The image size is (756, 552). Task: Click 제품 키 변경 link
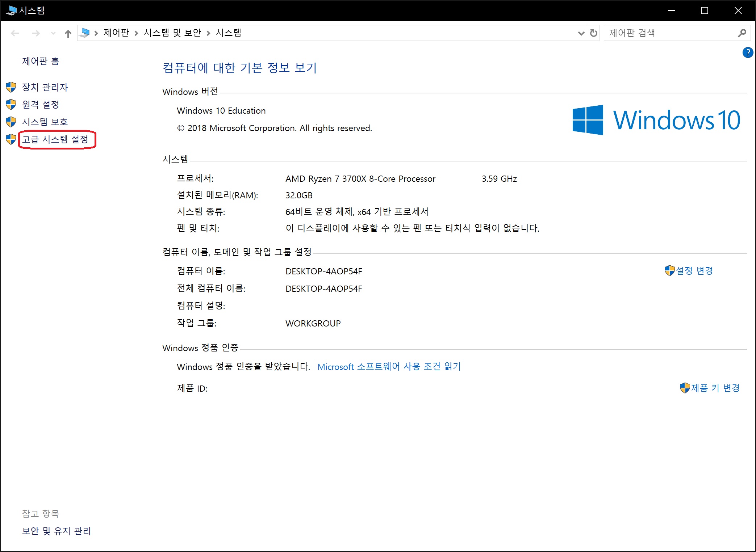715,388
